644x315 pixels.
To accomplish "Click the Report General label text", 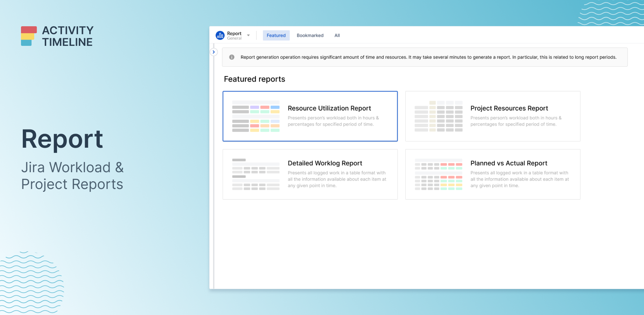I will [x=234, y=35].
